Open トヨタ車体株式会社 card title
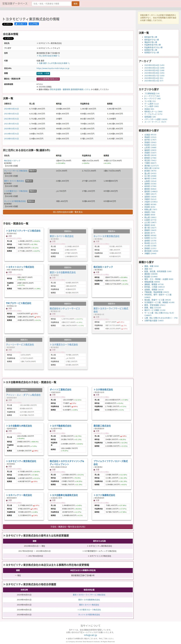The width and height of the screenshot is (181, 644). (103, 389)
